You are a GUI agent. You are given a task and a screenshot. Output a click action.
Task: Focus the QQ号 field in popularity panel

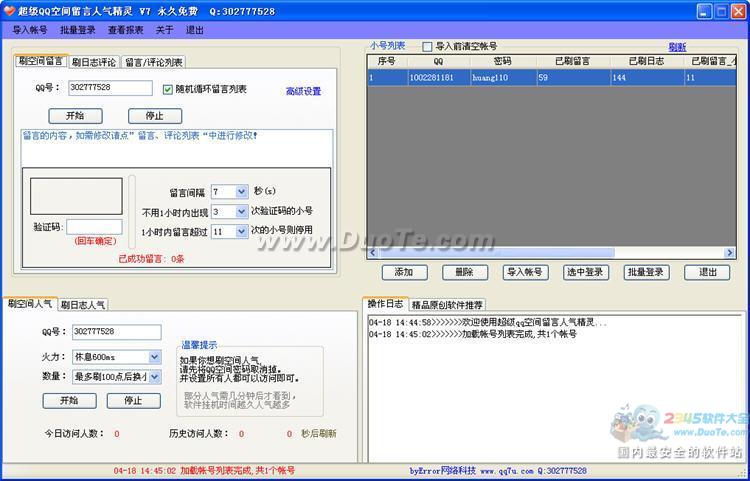click(117, 332)
